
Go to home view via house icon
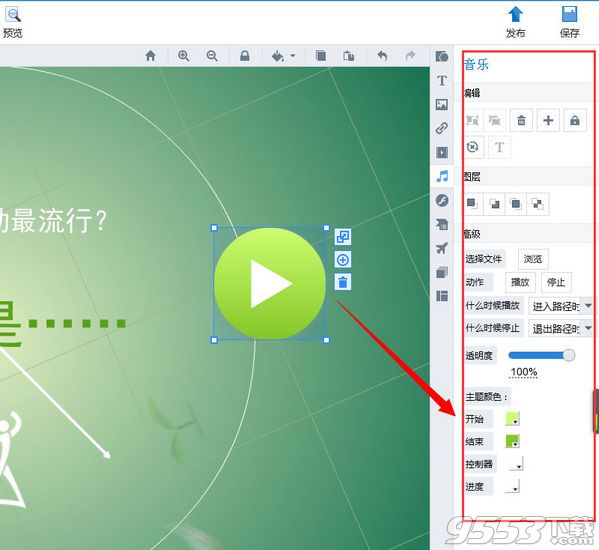coord(151,56)
